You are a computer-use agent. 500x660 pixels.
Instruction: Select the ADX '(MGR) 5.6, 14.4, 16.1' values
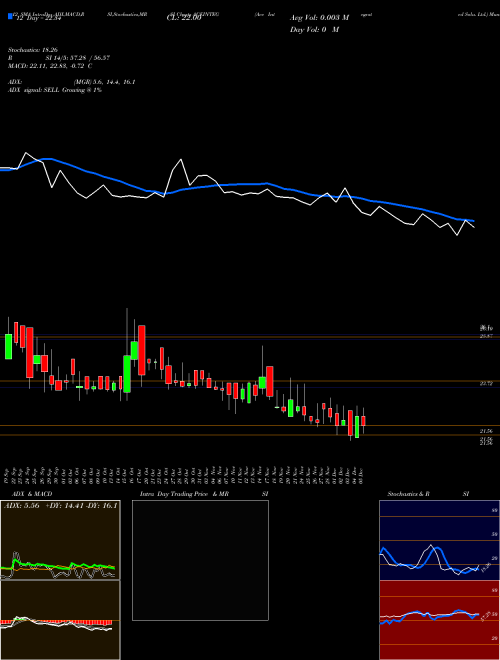pos(104,82)
